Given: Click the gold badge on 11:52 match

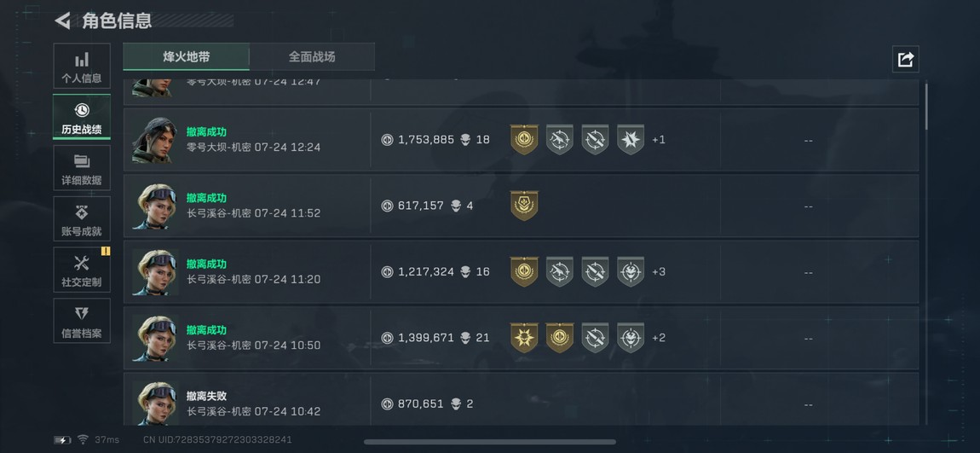Looking at the screenshot, I should coord(524,206).
